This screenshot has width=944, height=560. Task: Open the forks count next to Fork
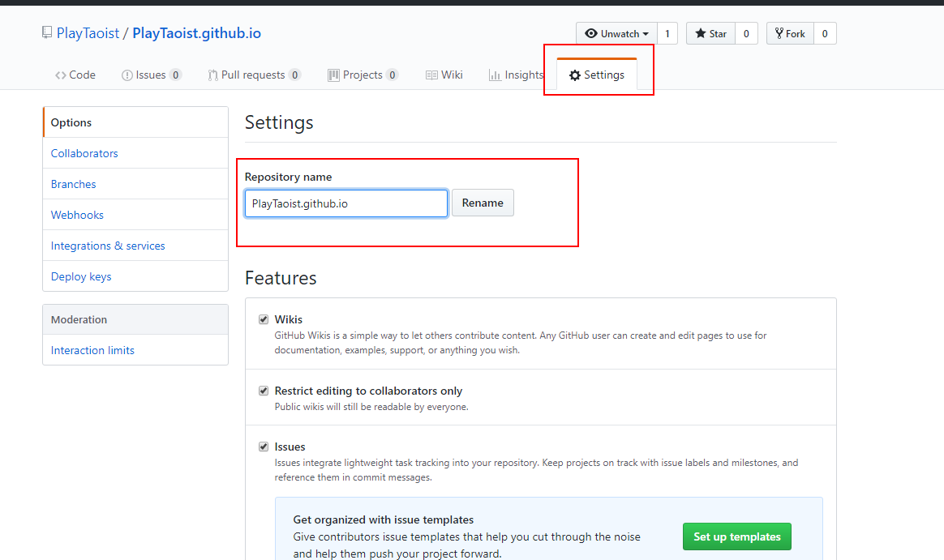pos(825,34)
